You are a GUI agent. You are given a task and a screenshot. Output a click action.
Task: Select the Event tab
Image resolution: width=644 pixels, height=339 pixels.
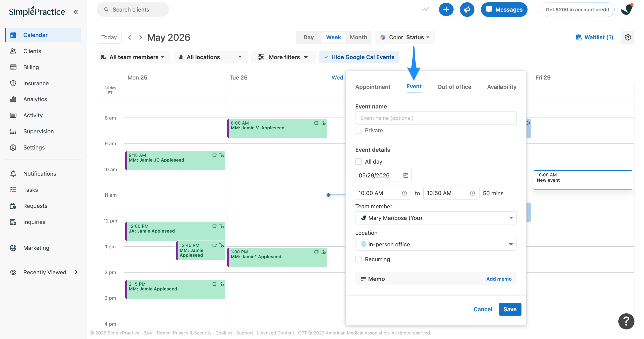414,87
